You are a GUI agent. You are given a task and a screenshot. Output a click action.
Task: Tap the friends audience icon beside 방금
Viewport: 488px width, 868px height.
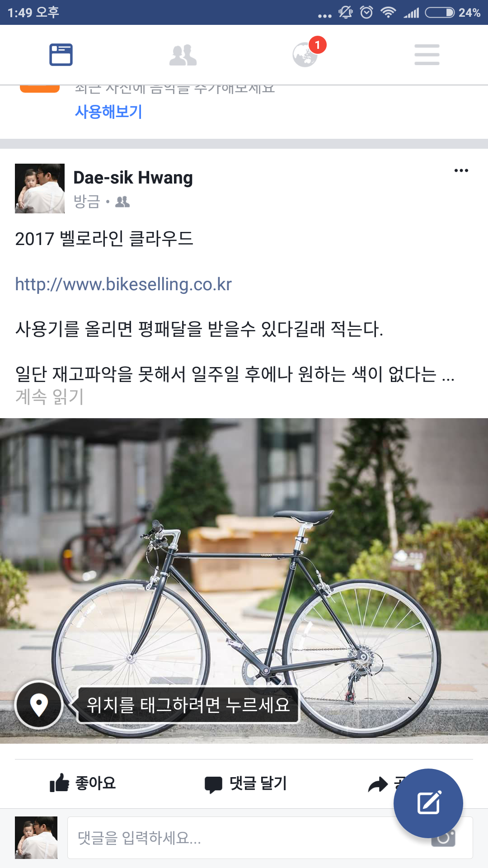[122, 202]
